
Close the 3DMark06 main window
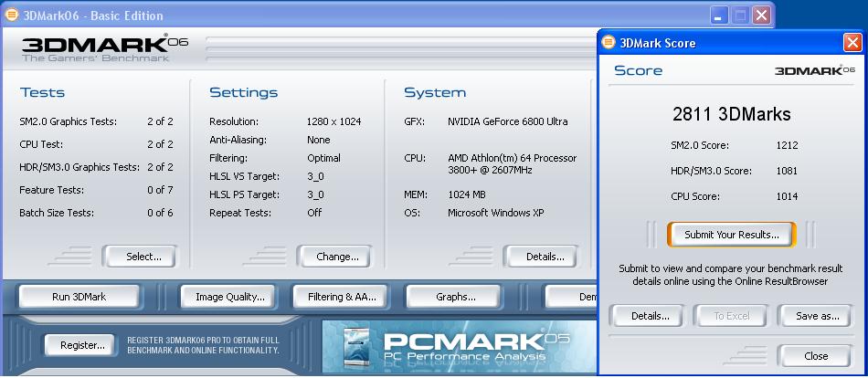[762, 15]
